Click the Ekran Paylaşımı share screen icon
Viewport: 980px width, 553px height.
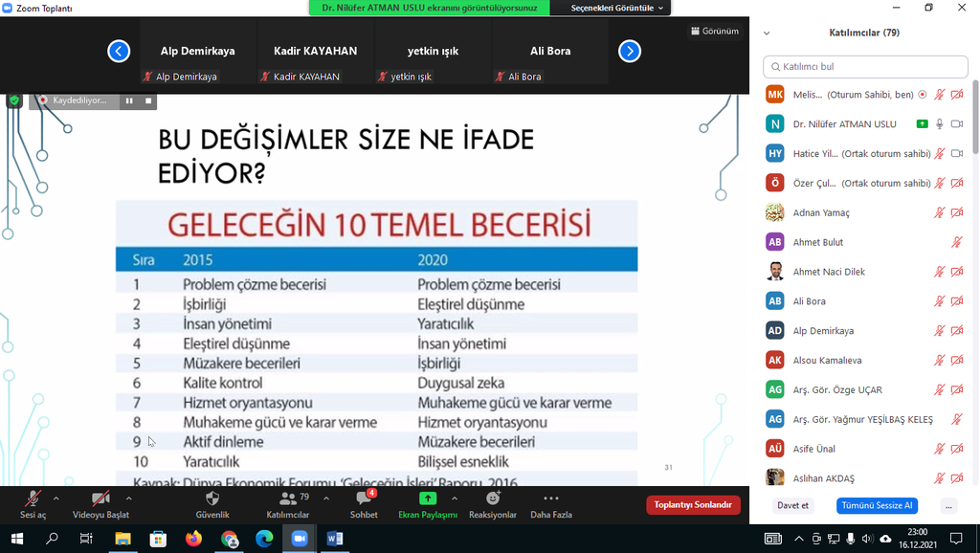point(428,498)
